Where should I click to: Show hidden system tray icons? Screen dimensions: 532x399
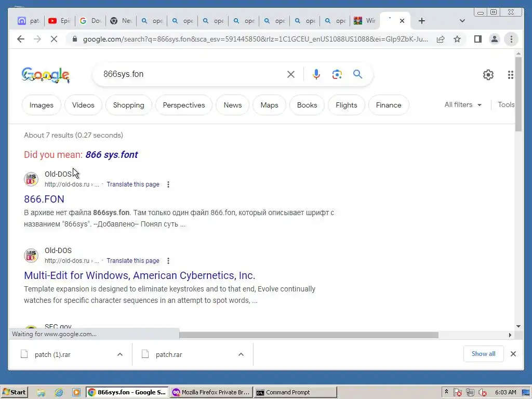point(446,392)
